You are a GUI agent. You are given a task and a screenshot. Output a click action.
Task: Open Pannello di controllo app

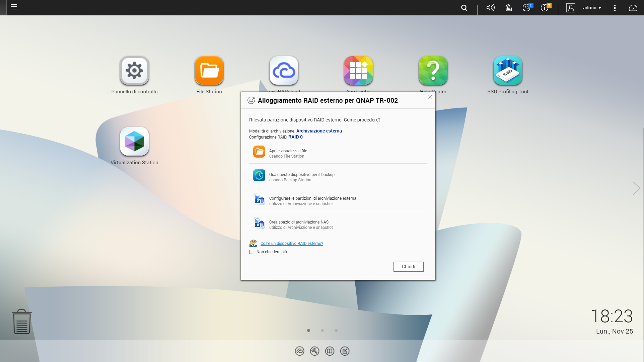[x=134, y=71]
